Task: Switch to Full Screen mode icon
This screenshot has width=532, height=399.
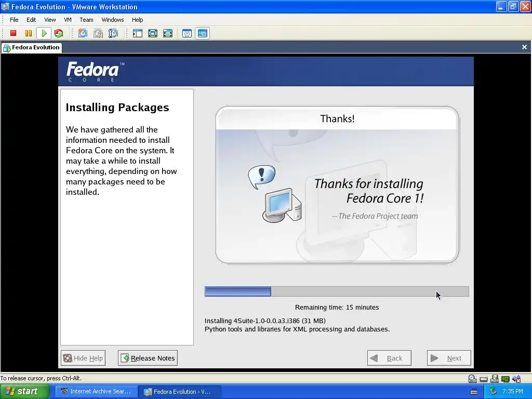Action: 168,33
